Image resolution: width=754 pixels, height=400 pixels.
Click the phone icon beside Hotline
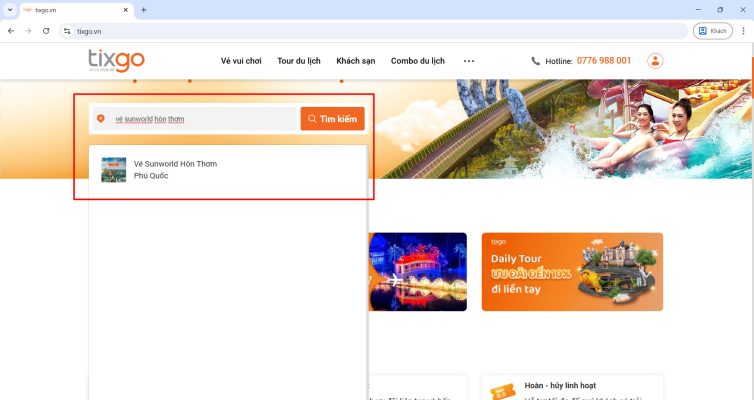(x=536, y=61)
